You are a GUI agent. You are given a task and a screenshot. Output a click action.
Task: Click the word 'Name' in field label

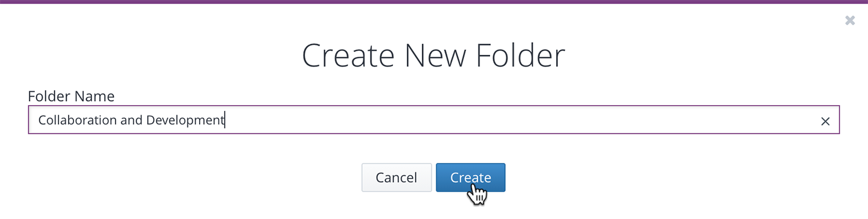pyautogui.click(x=94, y=96)
